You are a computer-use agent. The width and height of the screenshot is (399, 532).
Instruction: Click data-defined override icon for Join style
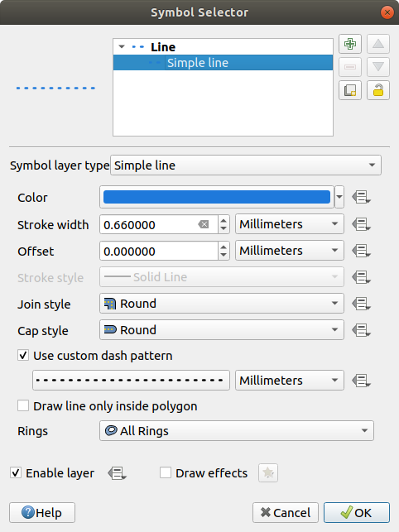tap(361, 304)
